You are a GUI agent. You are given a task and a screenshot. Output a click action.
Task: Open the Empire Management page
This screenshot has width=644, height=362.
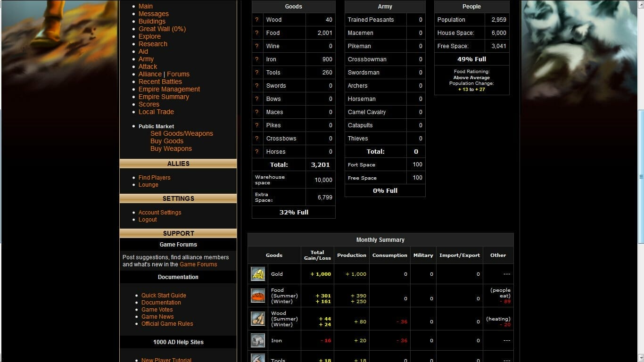169,89
